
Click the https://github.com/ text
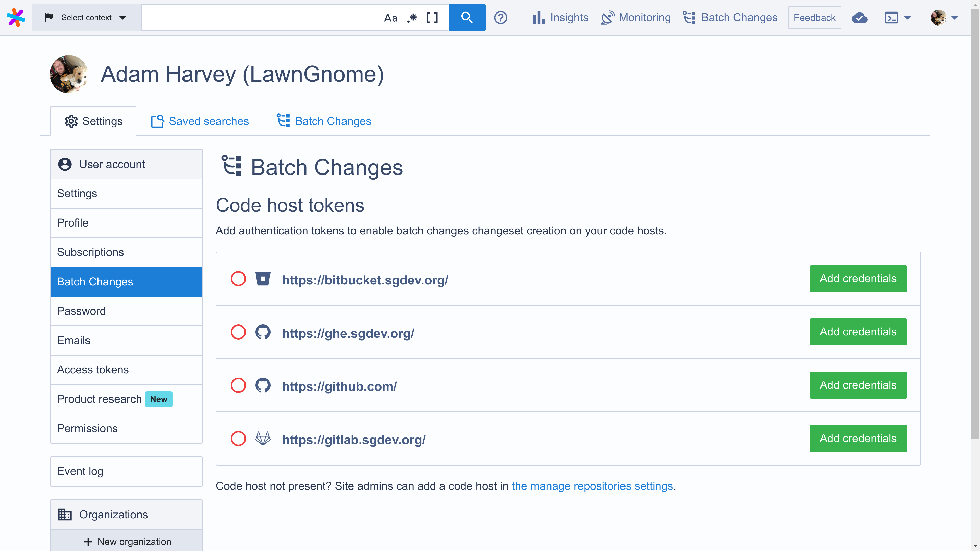339,387
